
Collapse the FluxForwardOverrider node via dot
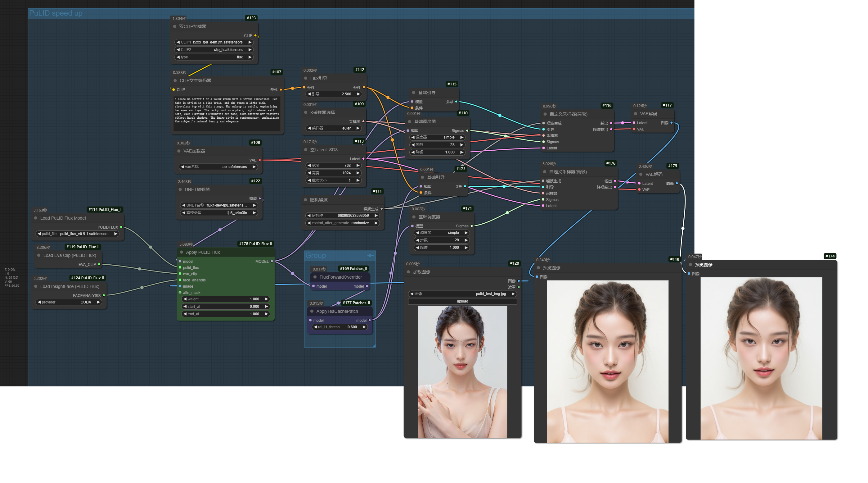(x=315, y=277)
